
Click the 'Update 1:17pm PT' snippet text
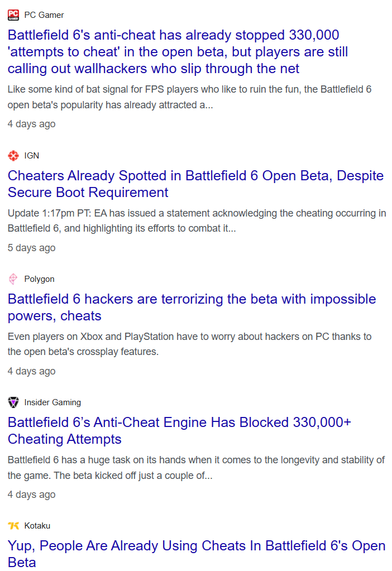click(x=197, y=221)
